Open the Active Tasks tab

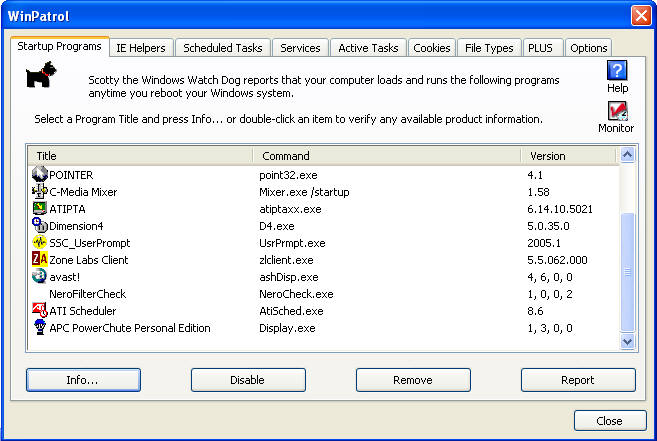point(368,48)
